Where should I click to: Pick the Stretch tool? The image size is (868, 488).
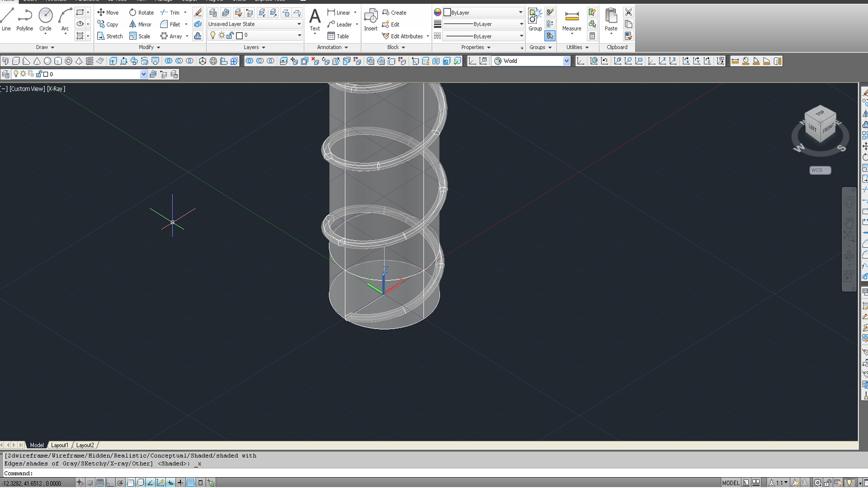110,36
